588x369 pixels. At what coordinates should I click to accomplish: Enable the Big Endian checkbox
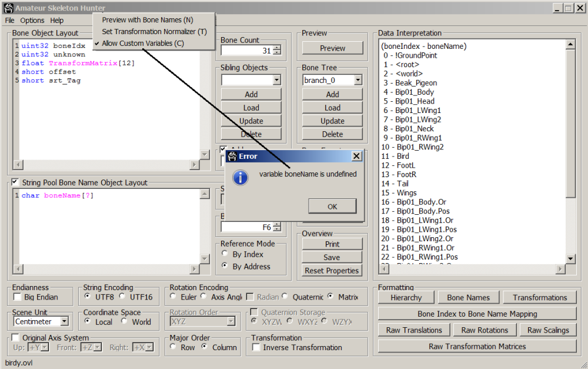click(17, 297)
